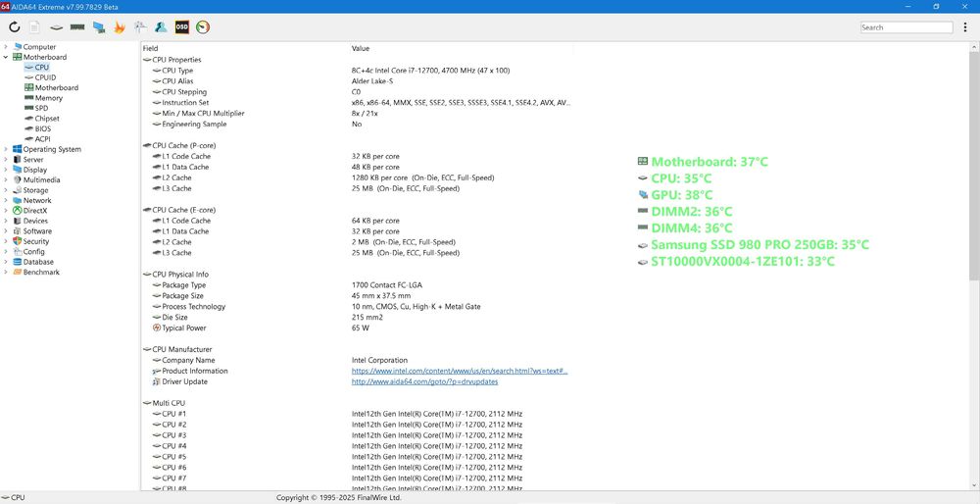Viewport: 980px width, 504px height.
Task: Click into the Search field
Action: [x=906, y=27]
